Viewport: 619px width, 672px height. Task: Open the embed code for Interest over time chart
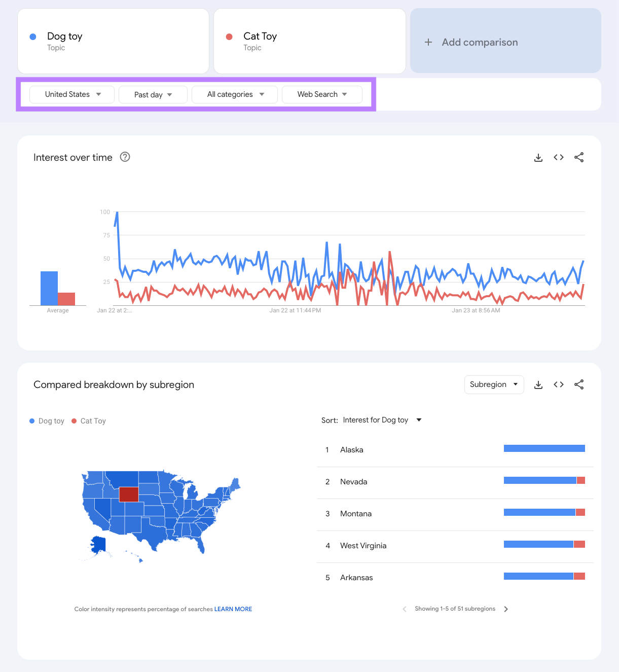point(558,157)
